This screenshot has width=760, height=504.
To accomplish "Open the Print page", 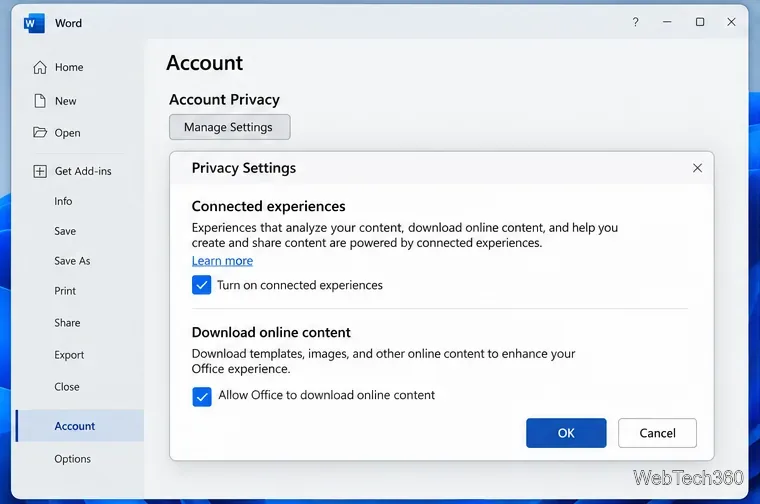I will 65,291.
